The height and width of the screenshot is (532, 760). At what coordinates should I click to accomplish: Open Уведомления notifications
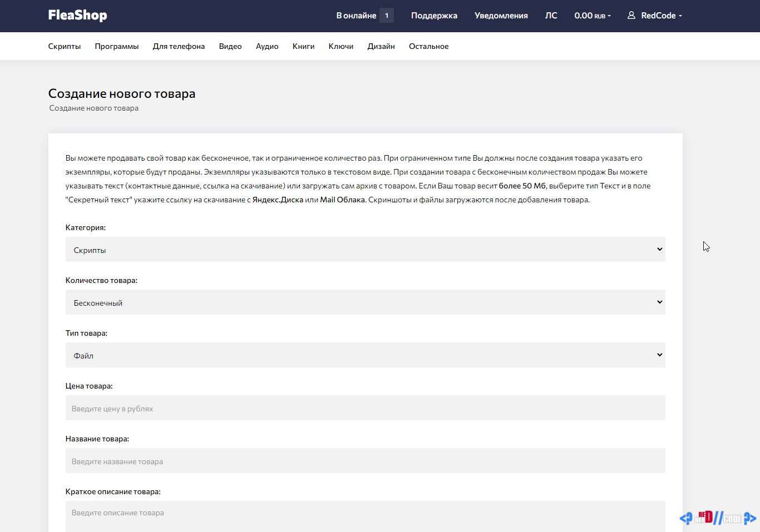pos(501,16)
